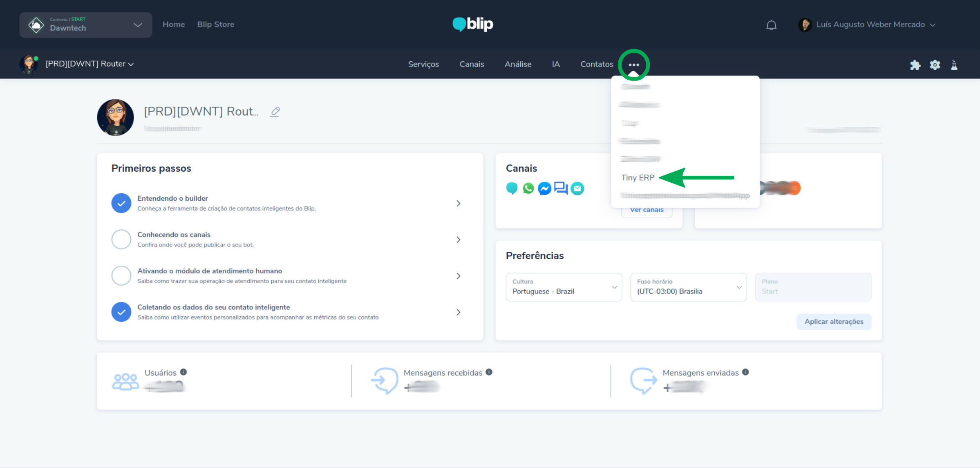Open the Cultura dropdown

(x=564, y=287)
